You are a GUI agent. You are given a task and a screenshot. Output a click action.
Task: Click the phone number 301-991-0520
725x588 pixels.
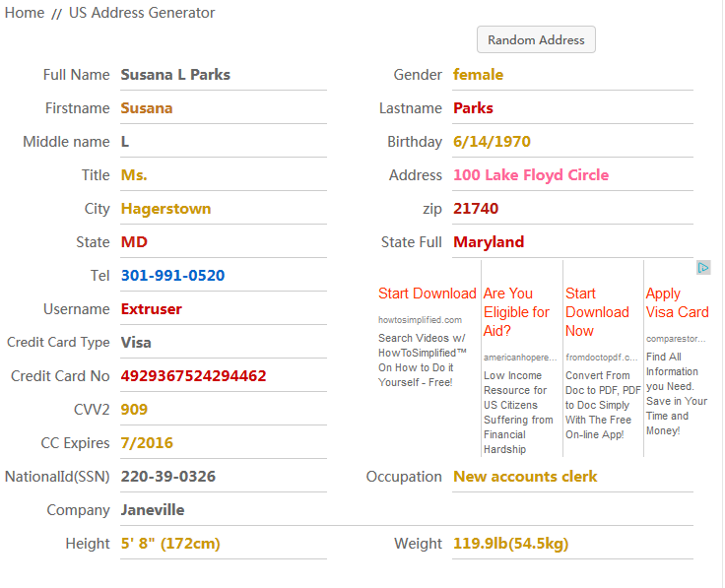pyautogui.click(x=172, y=276)
